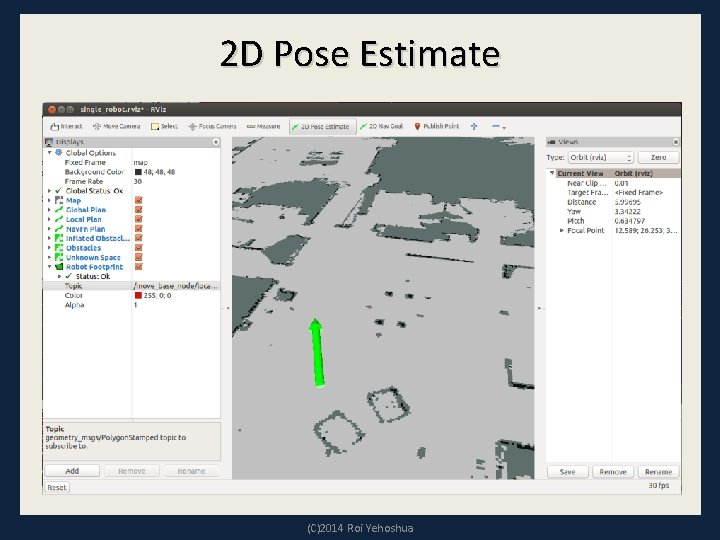Screen dimensions: 720x540
Task: Select the Interact tool
Action: click(67, 126)
